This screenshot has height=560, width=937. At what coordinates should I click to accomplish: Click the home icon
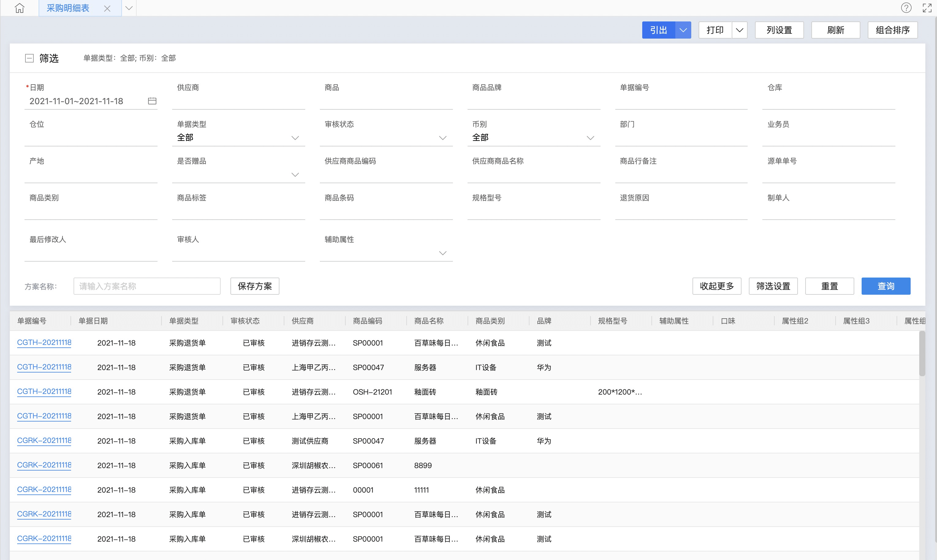20,8
